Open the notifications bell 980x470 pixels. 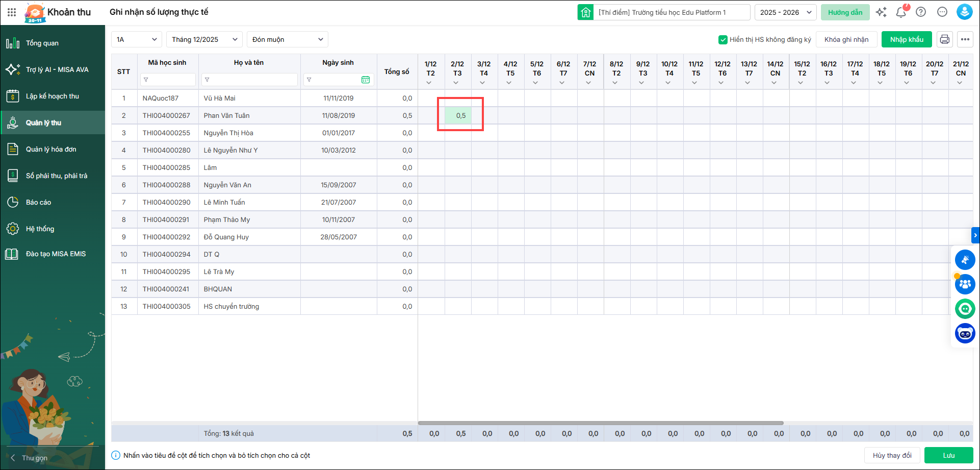pyautogui.click(x=901, y=12)
